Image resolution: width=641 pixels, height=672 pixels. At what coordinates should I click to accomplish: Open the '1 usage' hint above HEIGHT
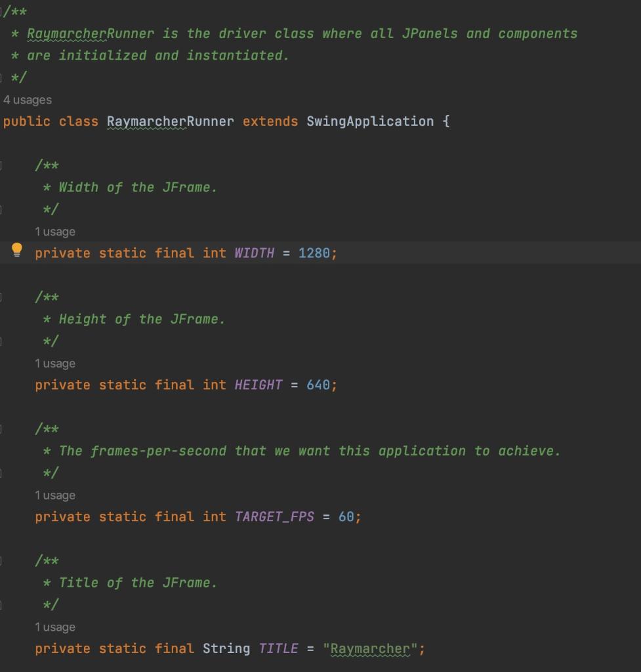(55, 364)
